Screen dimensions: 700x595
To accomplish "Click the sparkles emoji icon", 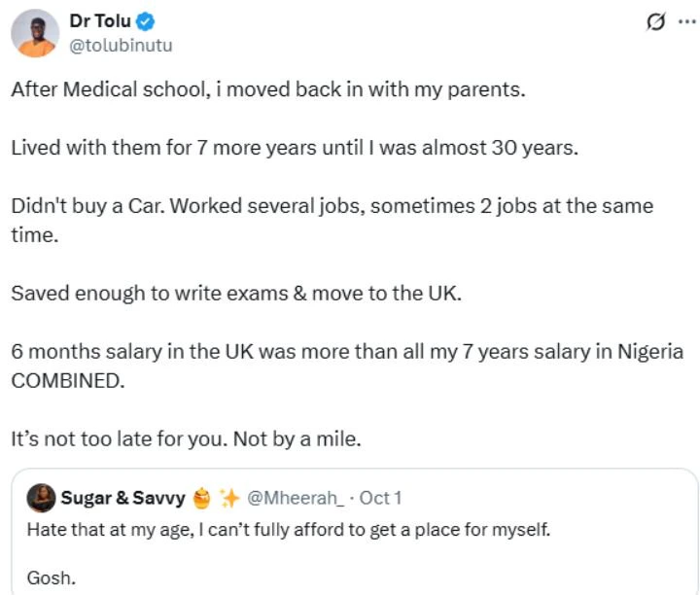I will click(229, 499).
